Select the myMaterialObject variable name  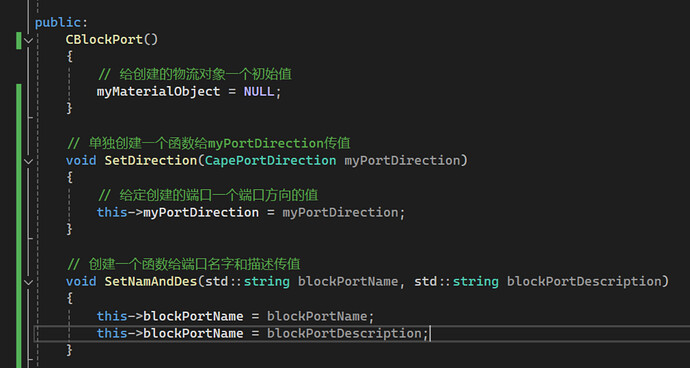[x=158, y=92]
